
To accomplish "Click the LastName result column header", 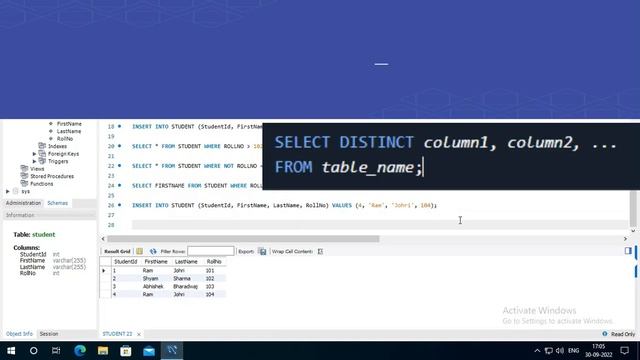I will 186,262.
